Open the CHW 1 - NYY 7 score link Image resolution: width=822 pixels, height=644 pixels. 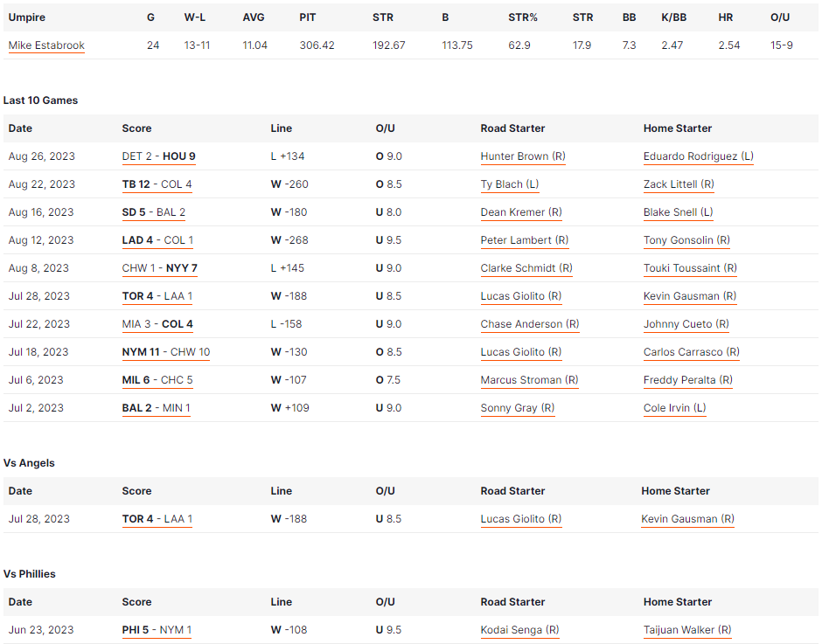pos(160,268)
